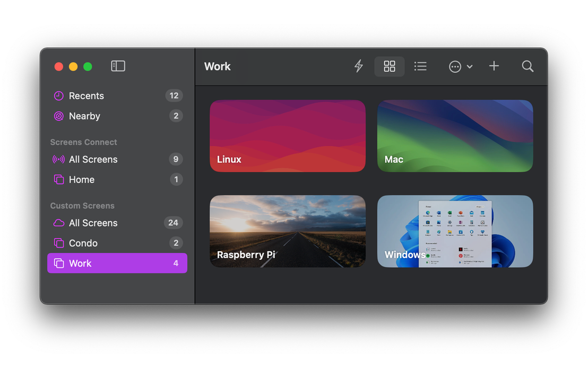Click the stacked squares icon beside Condo

pyautogui.click(x=59, y=243)
